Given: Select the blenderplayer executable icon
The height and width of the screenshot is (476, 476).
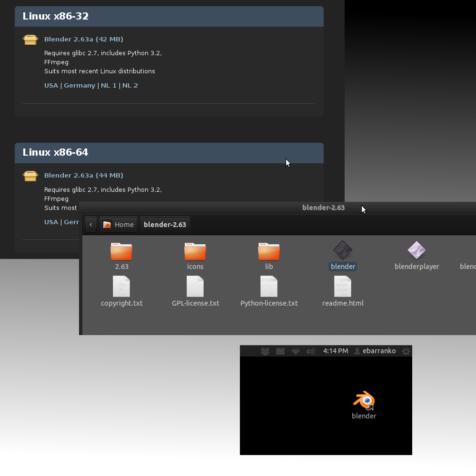Looking at the screenshot, I should [416, 250].
